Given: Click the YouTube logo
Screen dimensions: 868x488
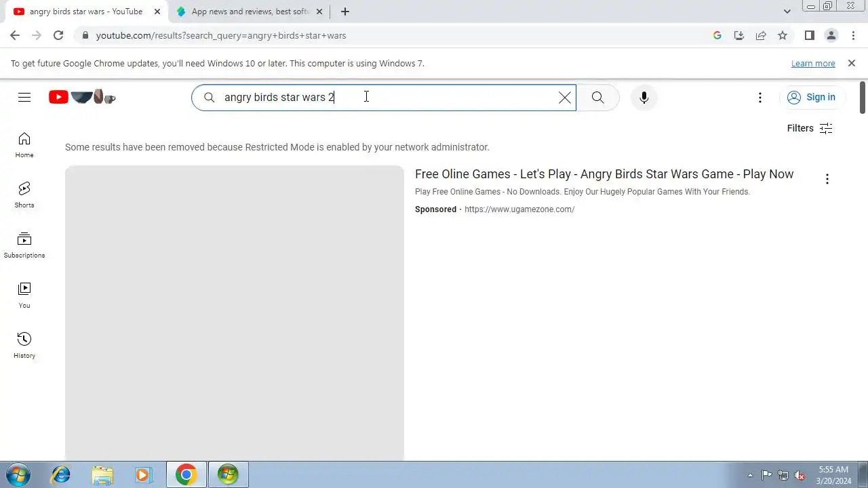Looking at the screenshot, I should click(82, 97).
